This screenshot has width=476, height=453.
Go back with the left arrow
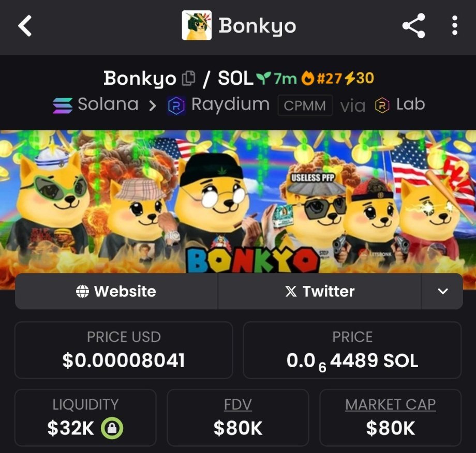(25, 26)
